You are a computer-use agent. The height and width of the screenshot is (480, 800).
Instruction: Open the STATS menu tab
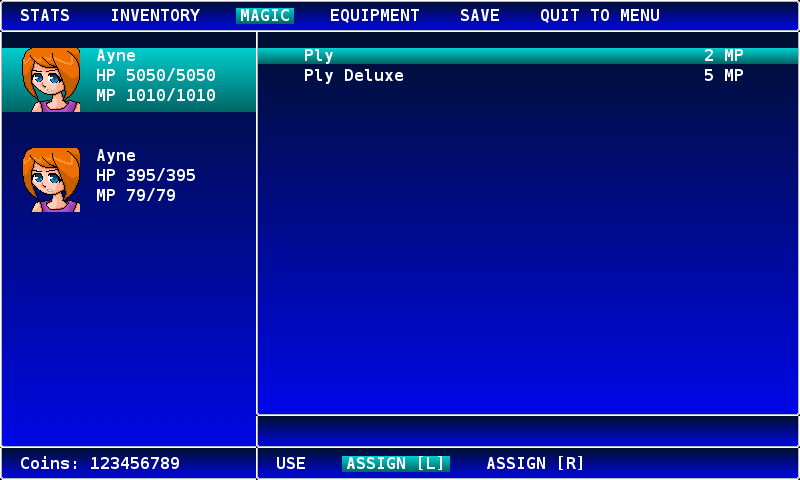(45, 16)
